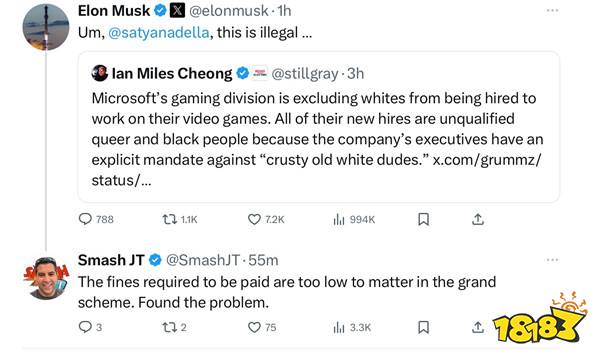
Task: View Smash JT tweet's 3.3K views analytics
Action: [339, 327]
